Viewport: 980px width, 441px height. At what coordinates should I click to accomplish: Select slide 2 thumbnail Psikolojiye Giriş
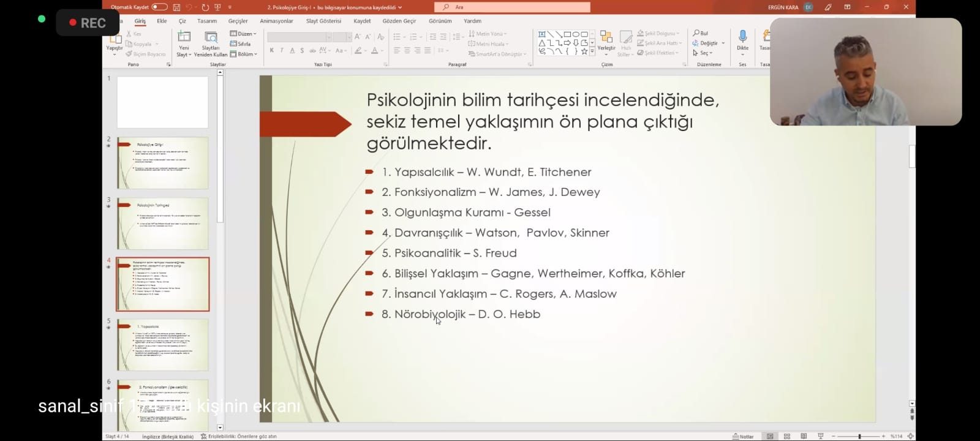point(162,162)
